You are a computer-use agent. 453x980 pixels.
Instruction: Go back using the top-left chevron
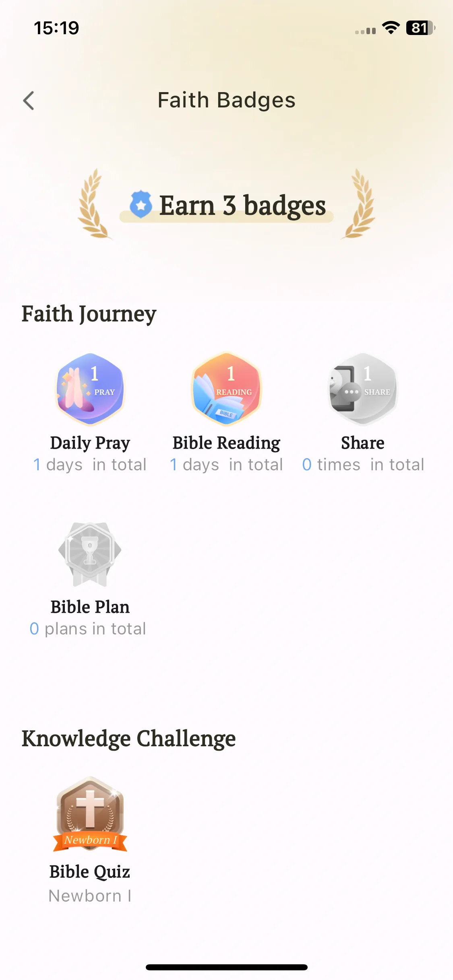(x=29, y=101)
